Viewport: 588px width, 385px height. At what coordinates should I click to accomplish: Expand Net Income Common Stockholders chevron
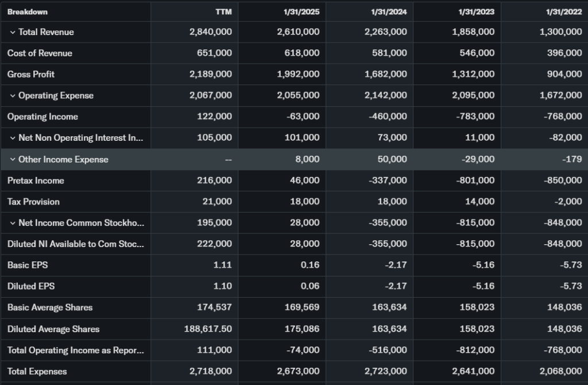[13, 223]
